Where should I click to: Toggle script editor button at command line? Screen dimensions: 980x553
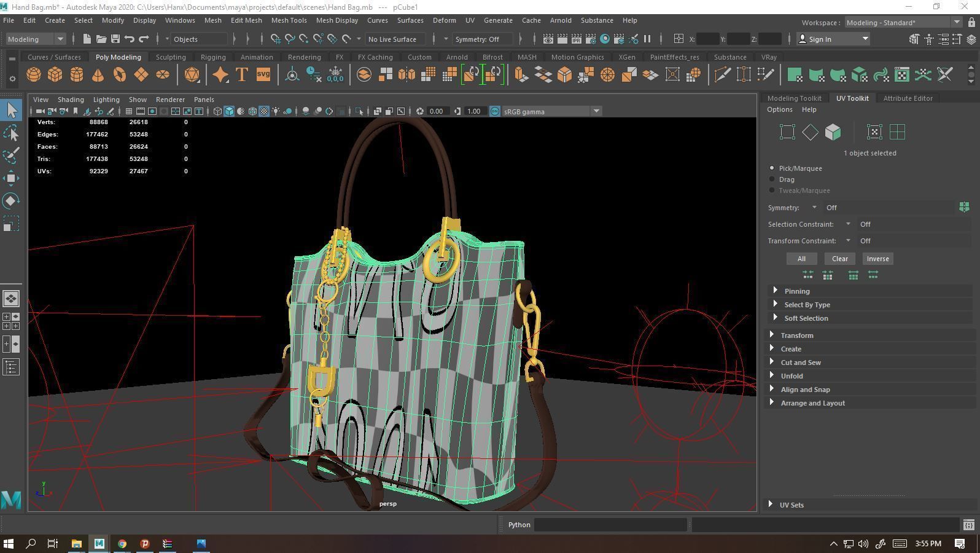pyautogui.click(x=968, y=525)
